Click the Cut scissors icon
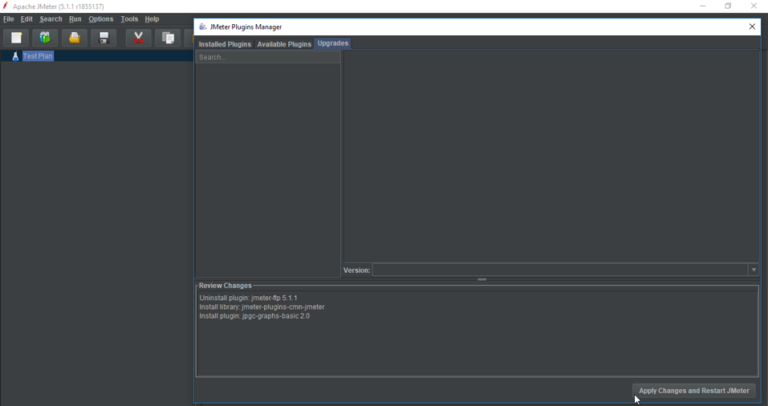This screenshot has height=406, width=768. click(138, 38)
